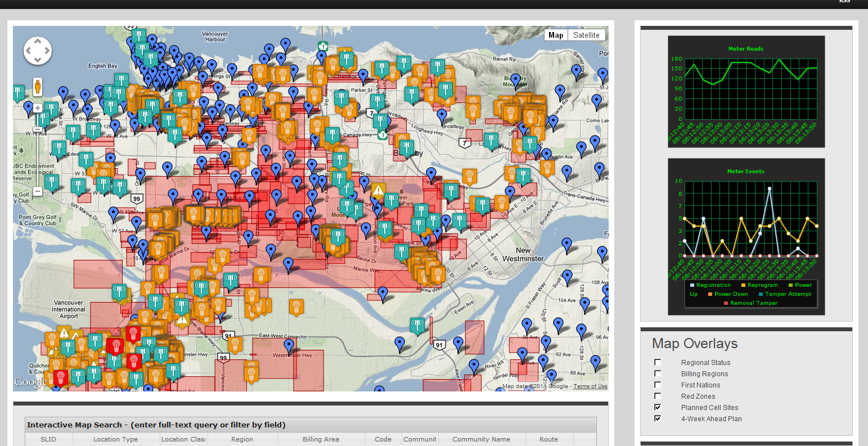Image resolution: width=868 pixels, height=446 pixels.
Task: Pan the map down with the arrow control
Action: click(38, 60)
